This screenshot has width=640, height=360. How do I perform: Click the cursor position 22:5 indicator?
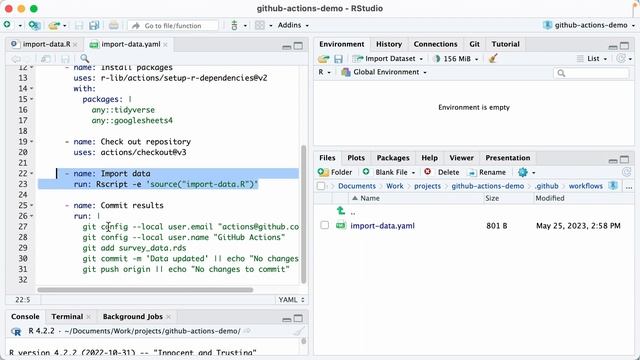pos(23,300)
